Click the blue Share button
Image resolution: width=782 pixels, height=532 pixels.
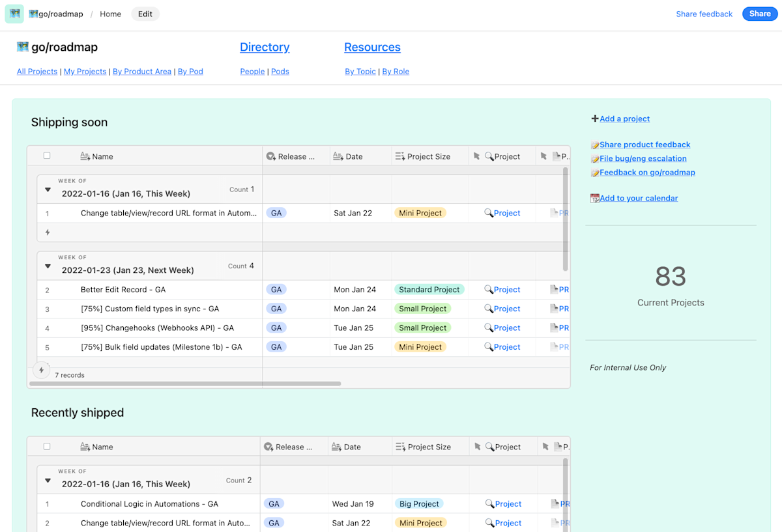[759, 14]
